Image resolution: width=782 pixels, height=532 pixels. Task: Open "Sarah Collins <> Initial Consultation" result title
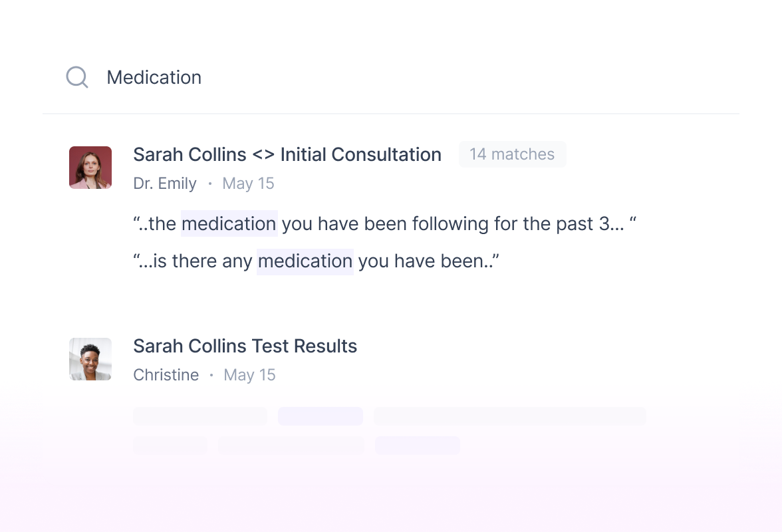[x=287, y=154]
